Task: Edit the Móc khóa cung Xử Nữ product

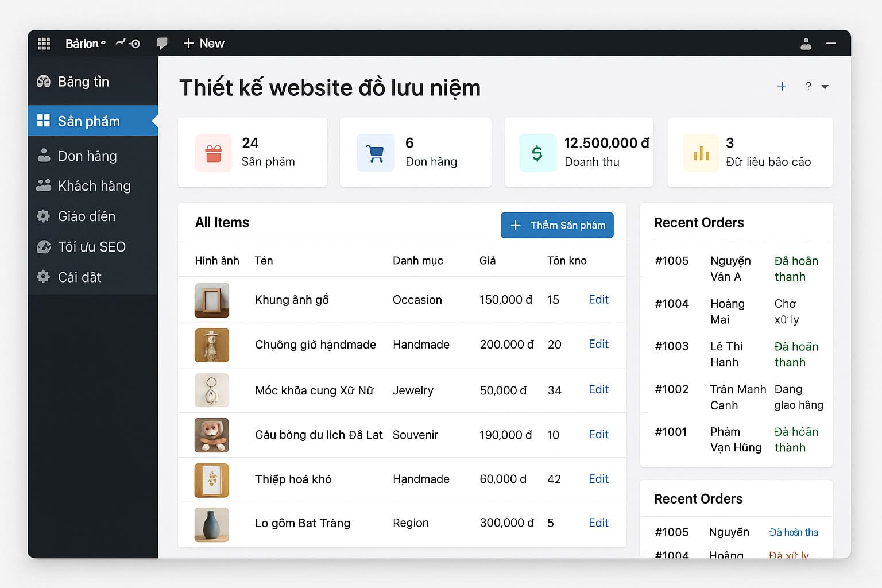Action: [598, 389]
